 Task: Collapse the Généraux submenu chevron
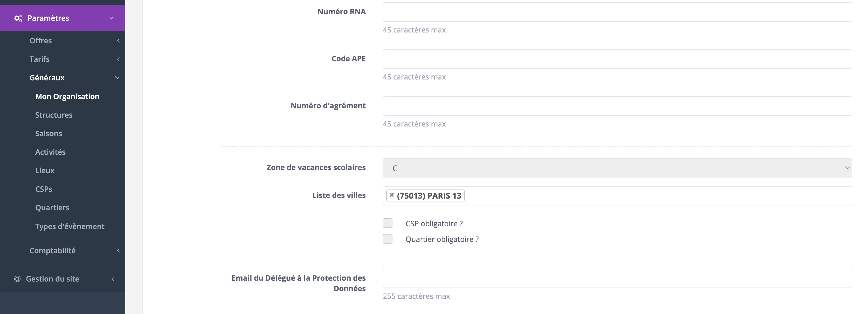coord(117,78)
